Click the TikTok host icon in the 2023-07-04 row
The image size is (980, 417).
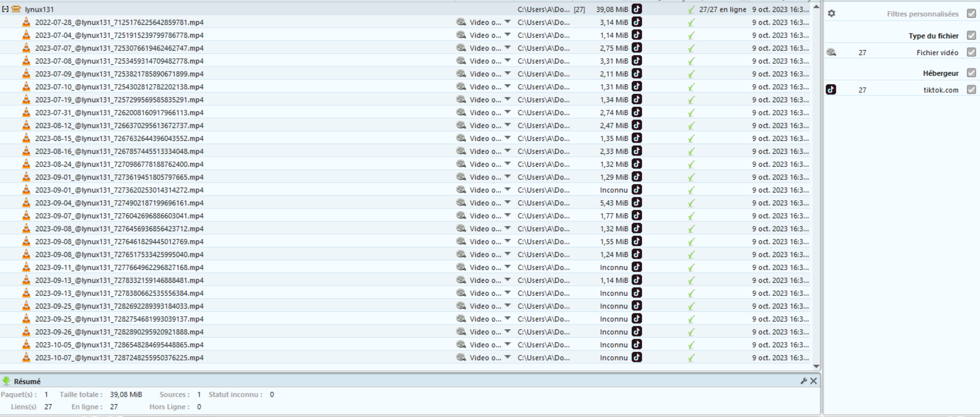point(637,35)
